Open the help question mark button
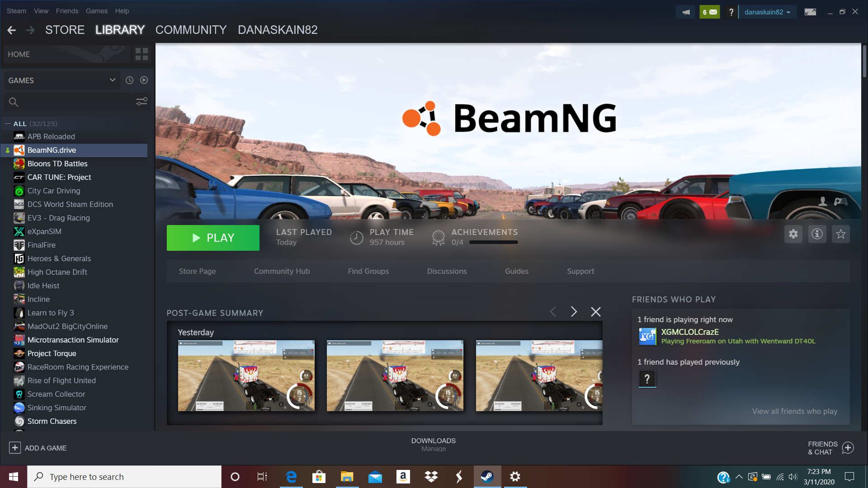This screenshot has width=868, height=488. tap(731, 12)
